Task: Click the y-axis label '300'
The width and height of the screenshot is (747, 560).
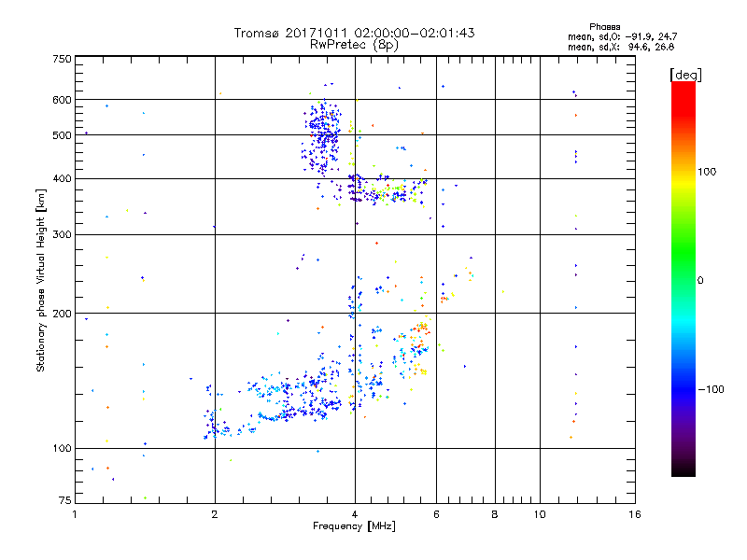Action: (x=62, y=234)
